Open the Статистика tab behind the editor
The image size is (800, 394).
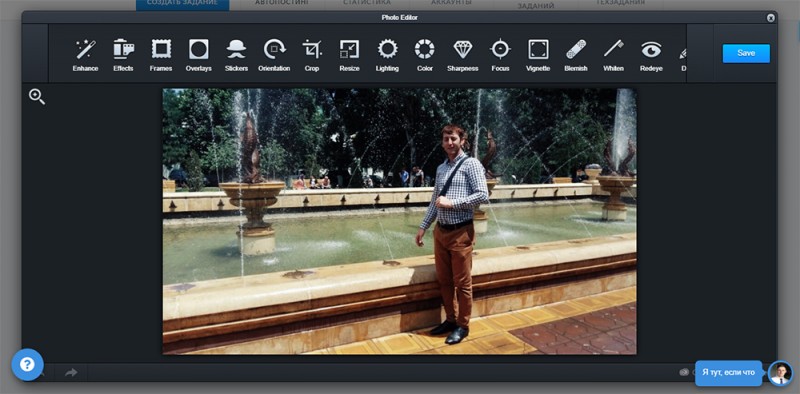[x=367, y=3]
